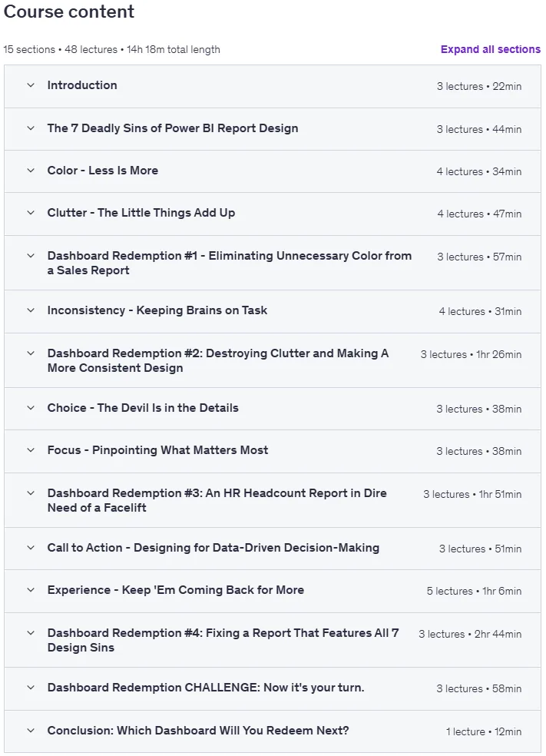The image size is (546, 756).
Task: Open Dashboard Redemption #4 section title
Action: coord(223,640)
